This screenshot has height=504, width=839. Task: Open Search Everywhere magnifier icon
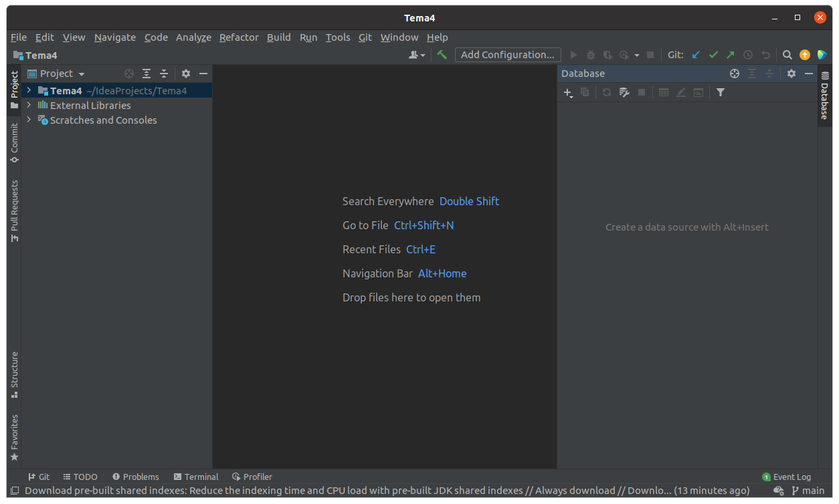(787, 55)
